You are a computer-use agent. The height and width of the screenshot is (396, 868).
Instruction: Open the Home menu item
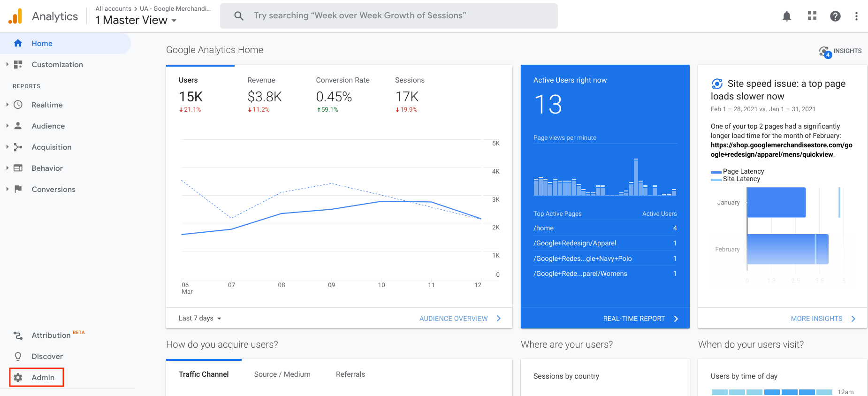pyautogui.click(x=65, y=43)
